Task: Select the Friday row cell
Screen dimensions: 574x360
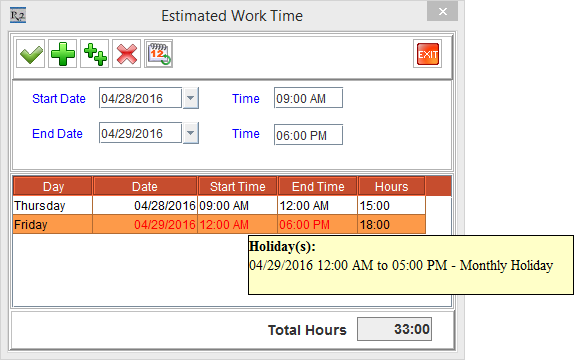Action: [x=53, y=224]
